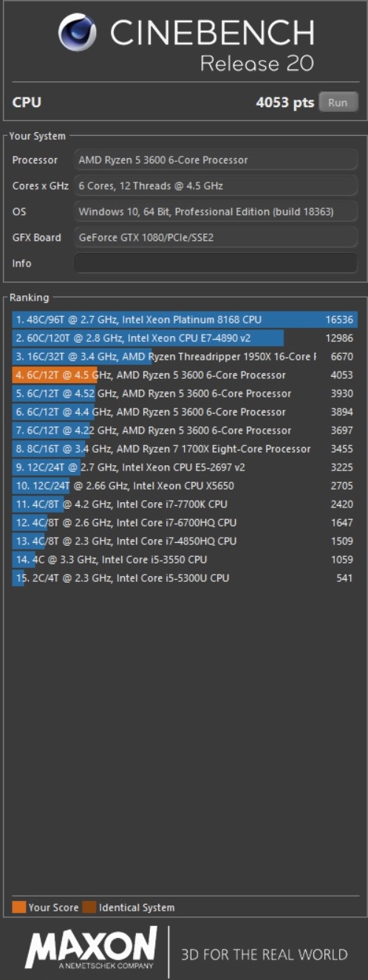Viewport: 368px width, 980px height.
Task: Click the brown Identical System swatch
Action: click(x=89, y=907)
